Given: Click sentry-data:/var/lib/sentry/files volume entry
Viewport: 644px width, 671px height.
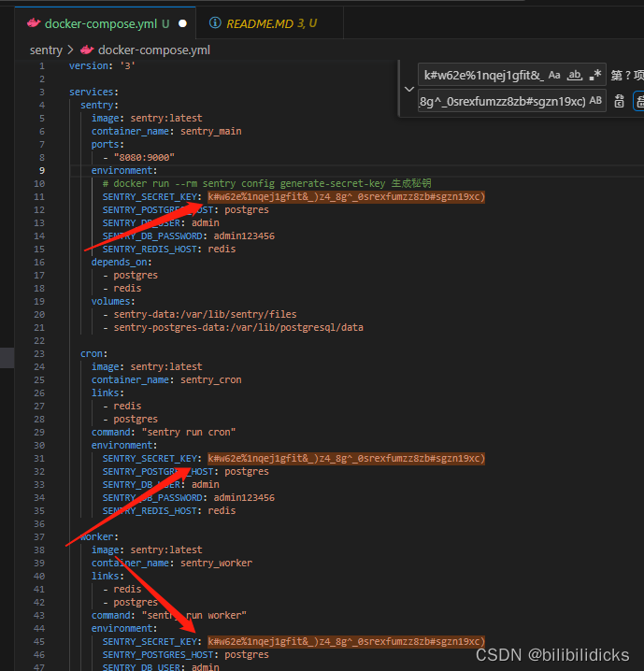Looking at the screenshot, I should [205, 315].
